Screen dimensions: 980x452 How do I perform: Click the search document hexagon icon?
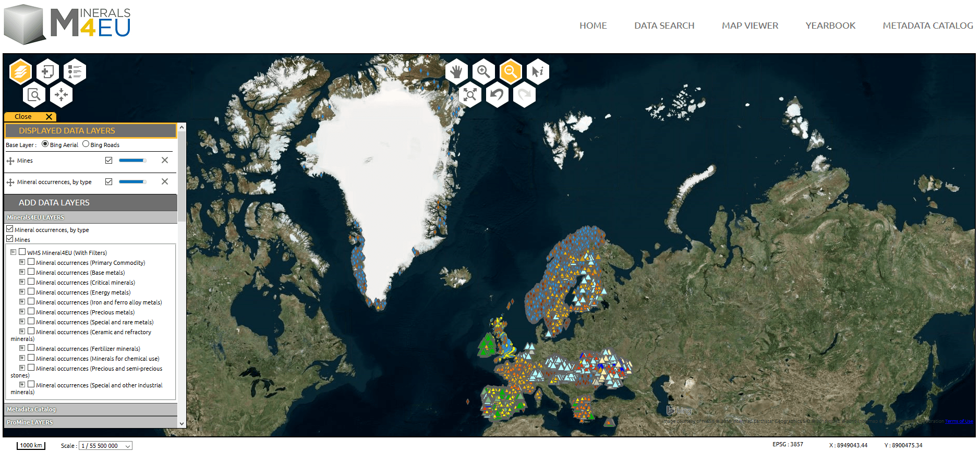pyautogui.click(x=34, y=95)
